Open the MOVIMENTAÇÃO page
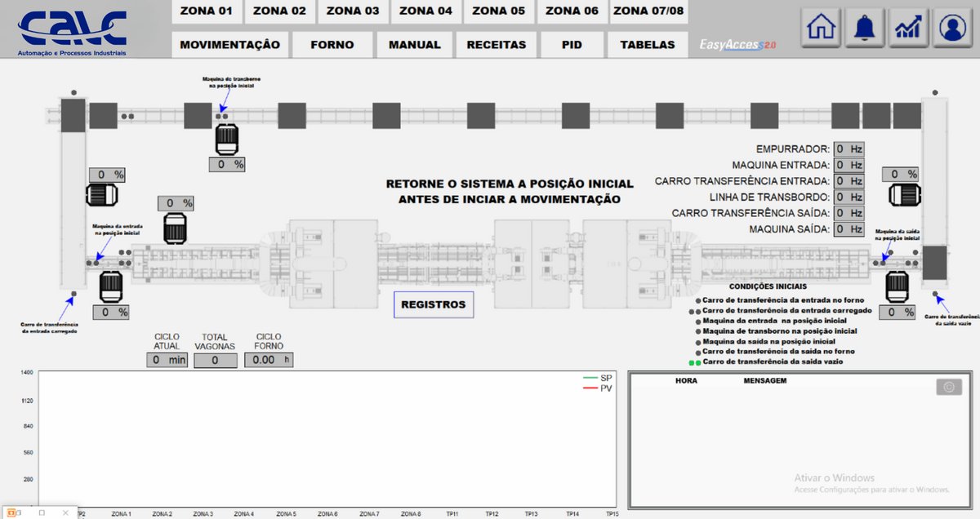The width and height of the screenshot is (980, 519). point(229,45)
